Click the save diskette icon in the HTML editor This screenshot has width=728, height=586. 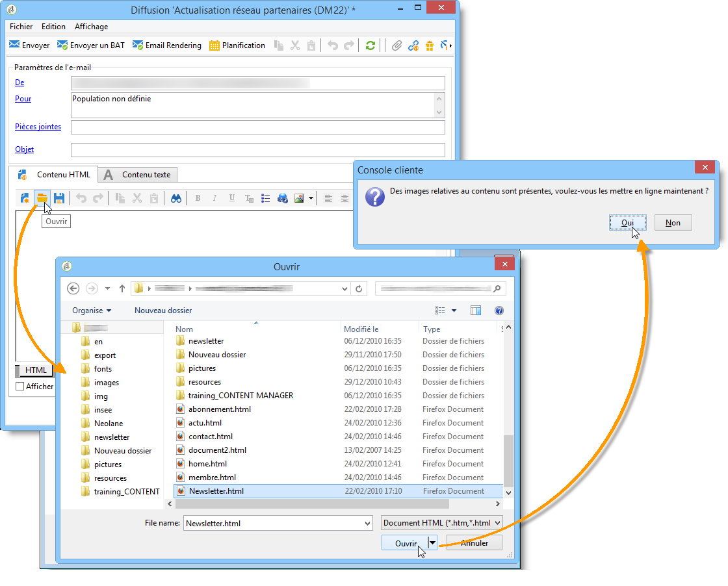59,198
